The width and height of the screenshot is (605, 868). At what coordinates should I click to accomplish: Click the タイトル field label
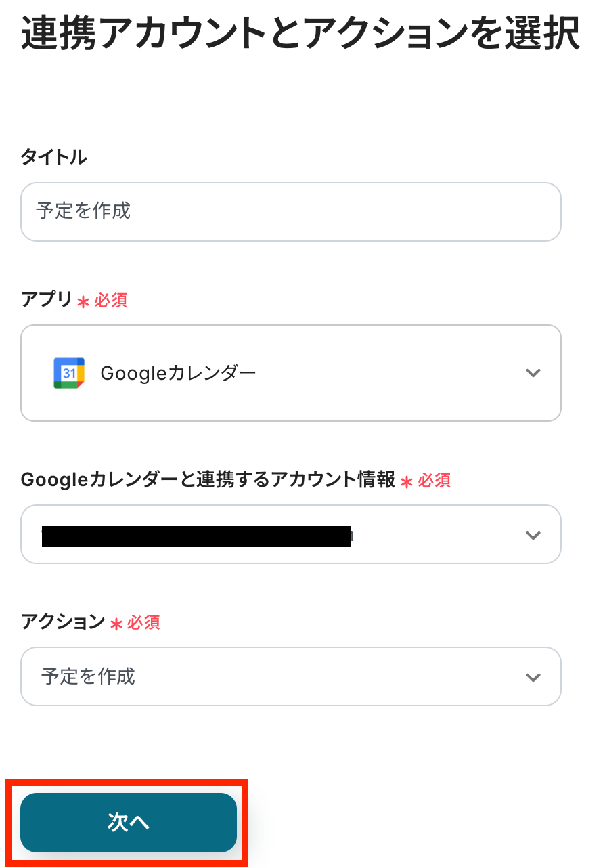(x=54, y=157)
